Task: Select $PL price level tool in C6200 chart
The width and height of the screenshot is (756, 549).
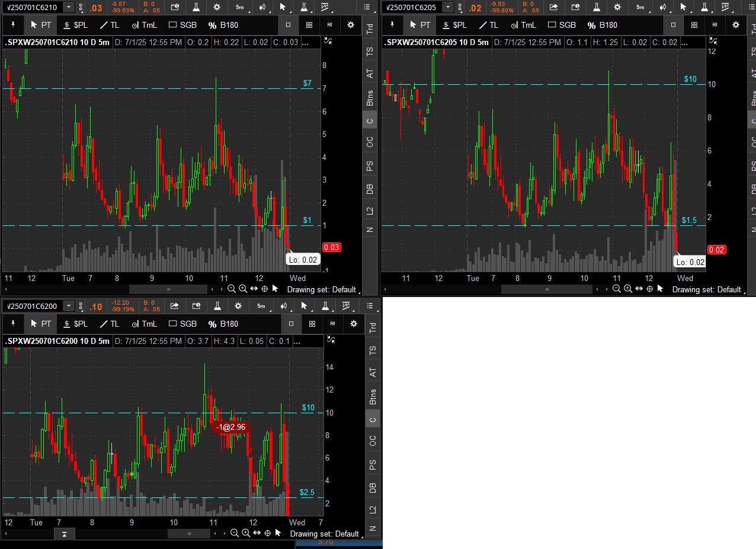Action: click(75, 324)
